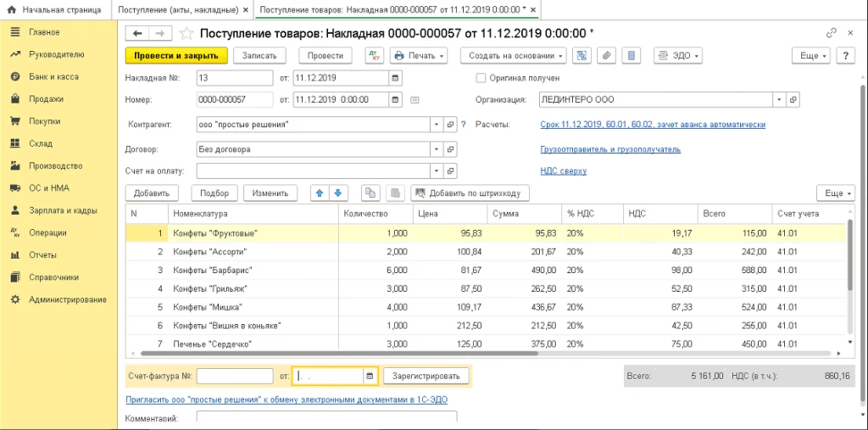Get link via chain icon top right
This screenshot has height=430, width=868.
click(x=831, y=33)
